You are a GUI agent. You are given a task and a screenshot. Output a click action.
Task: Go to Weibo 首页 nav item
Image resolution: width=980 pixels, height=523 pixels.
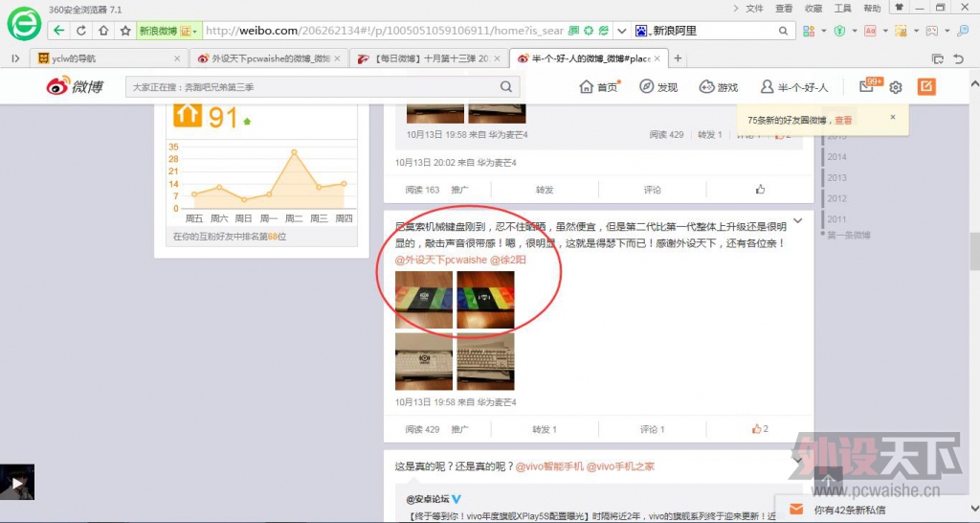[x=599, y=87]
